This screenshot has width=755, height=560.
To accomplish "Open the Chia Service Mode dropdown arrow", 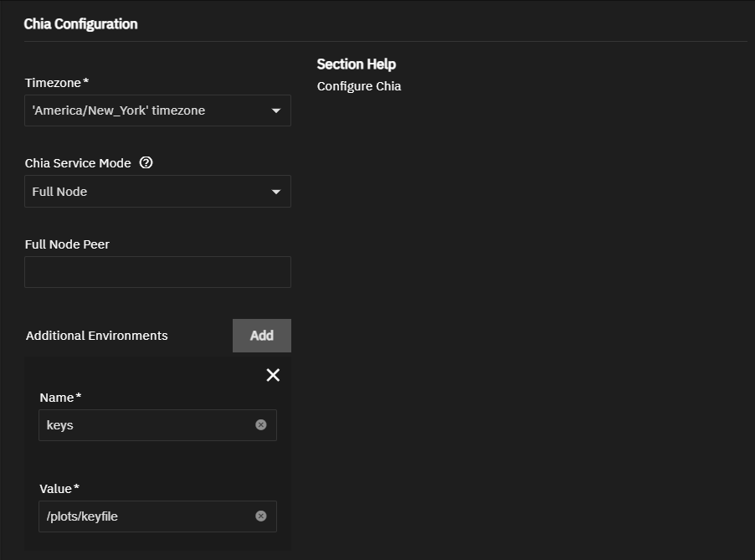I will [x=276, y=192].
